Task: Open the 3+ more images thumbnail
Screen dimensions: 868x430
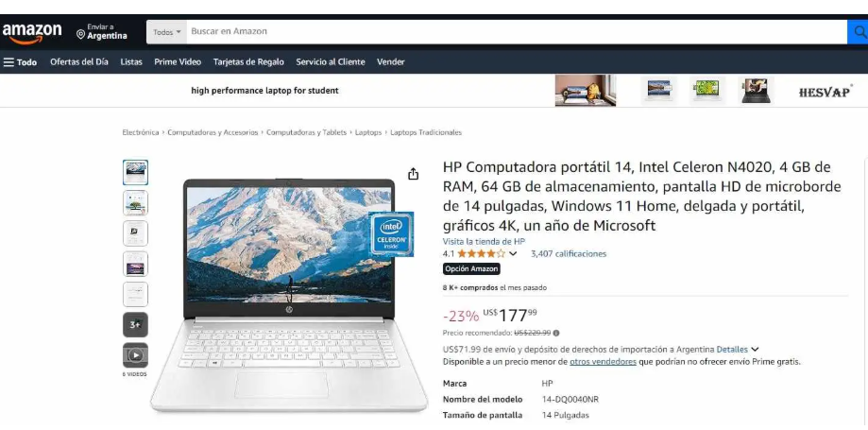Action: click(x=135, y=325)
